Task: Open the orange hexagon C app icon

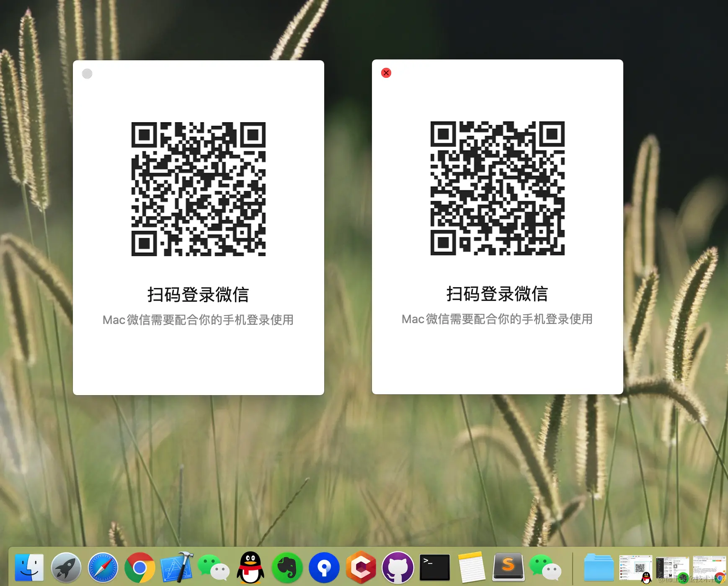Action: 361,568
